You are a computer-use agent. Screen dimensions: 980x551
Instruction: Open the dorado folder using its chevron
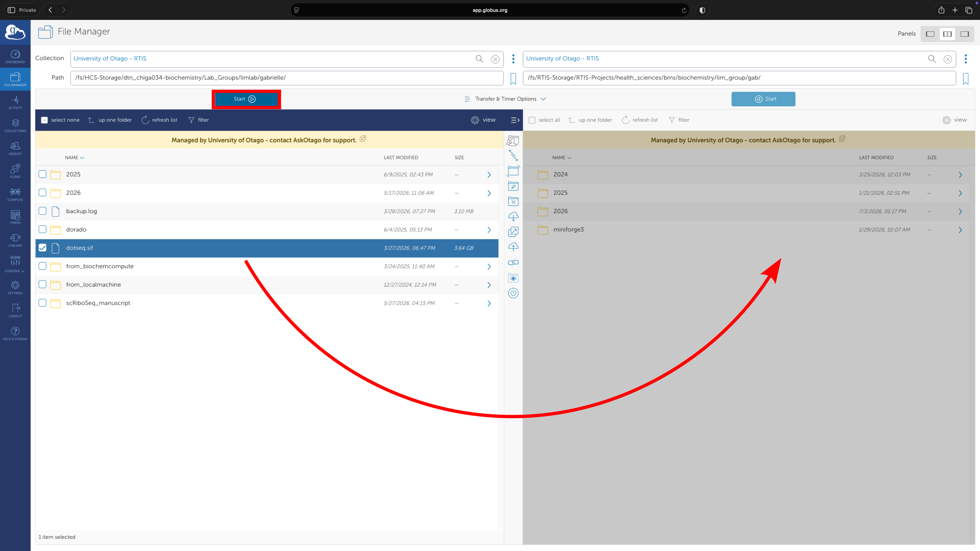click(x=489, y=230)
